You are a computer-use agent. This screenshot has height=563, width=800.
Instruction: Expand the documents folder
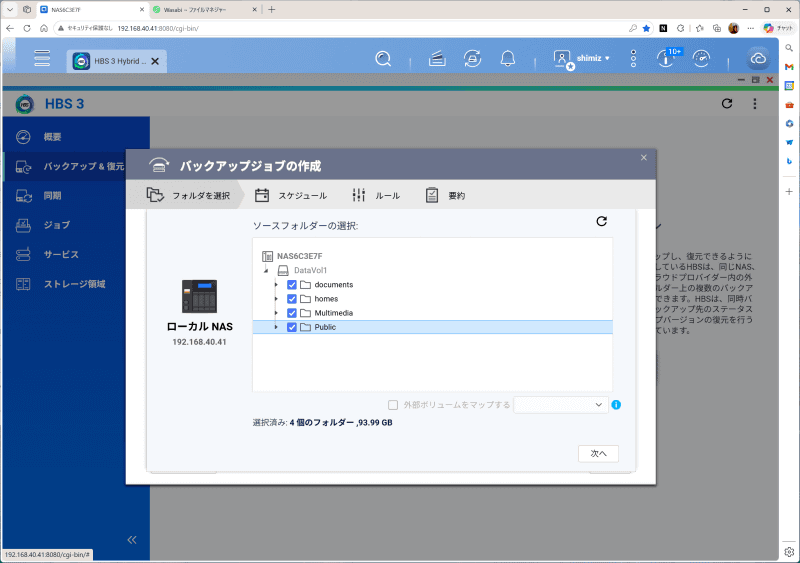coord(276,285)
